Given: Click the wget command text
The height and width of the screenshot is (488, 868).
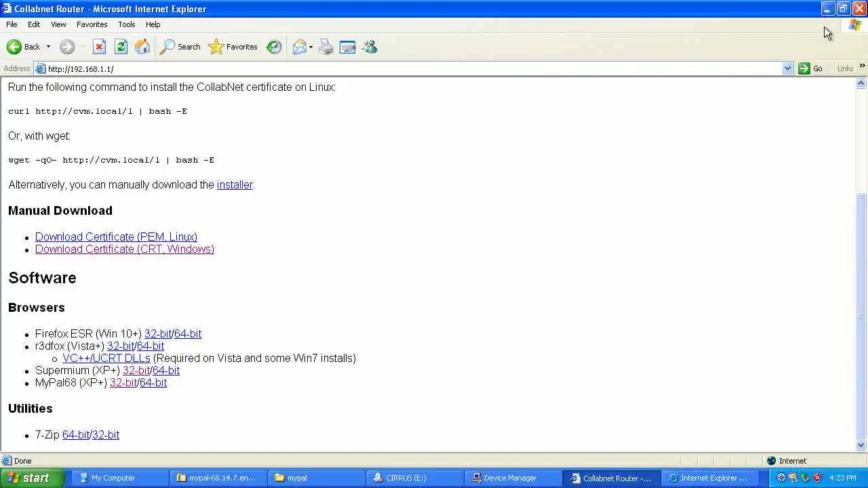Looking at the screenshot, I should pos(111,160).
